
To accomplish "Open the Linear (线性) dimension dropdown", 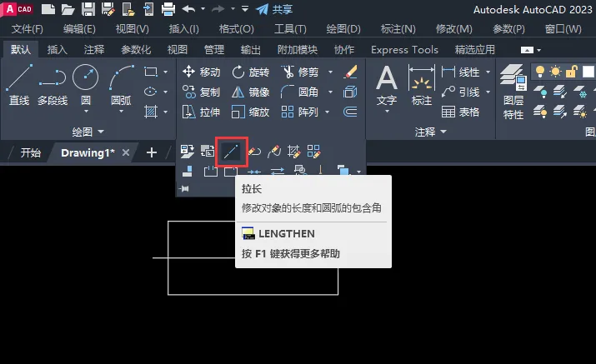I will tap(488, 72).
